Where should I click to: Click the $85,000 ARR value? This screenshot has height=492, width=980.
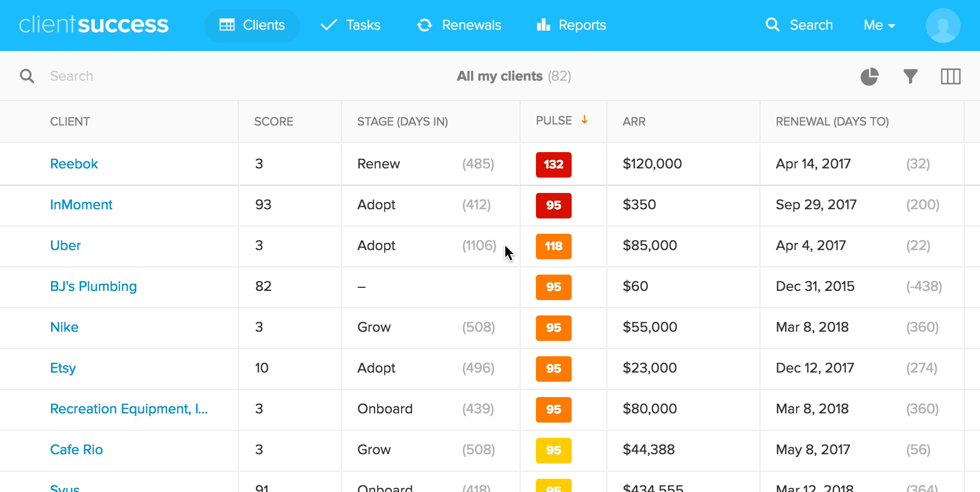[x=650, y=245]
